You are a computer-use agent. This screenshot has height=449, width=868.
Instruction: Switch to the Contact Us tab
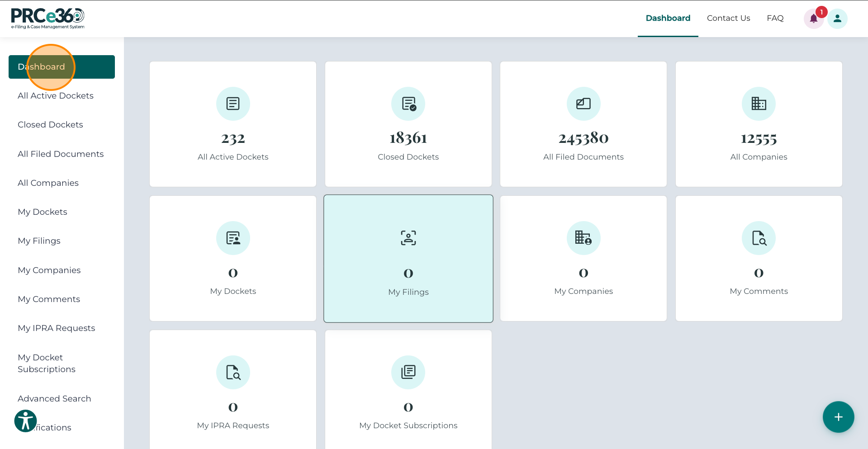728,18
